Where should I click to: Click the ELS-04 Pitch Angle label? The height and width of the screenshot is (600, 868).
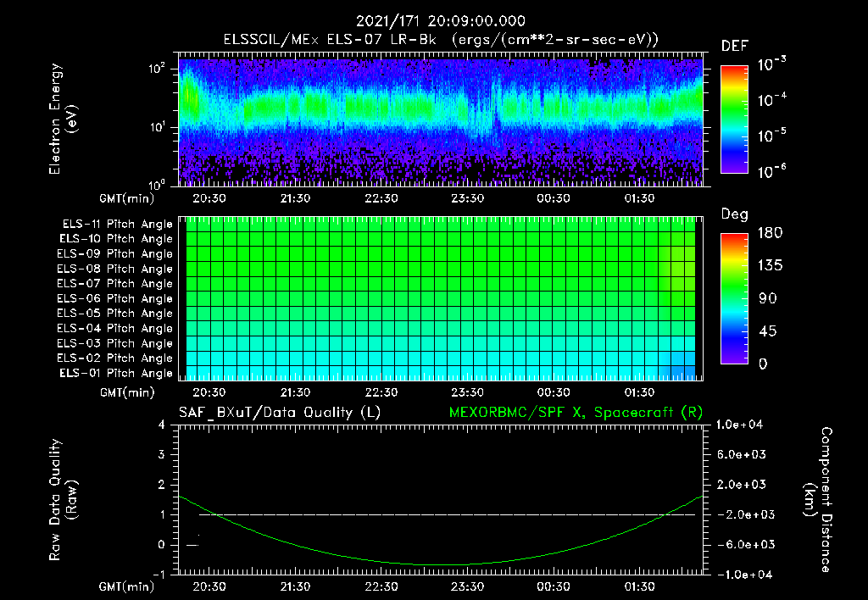pos(114,328)
